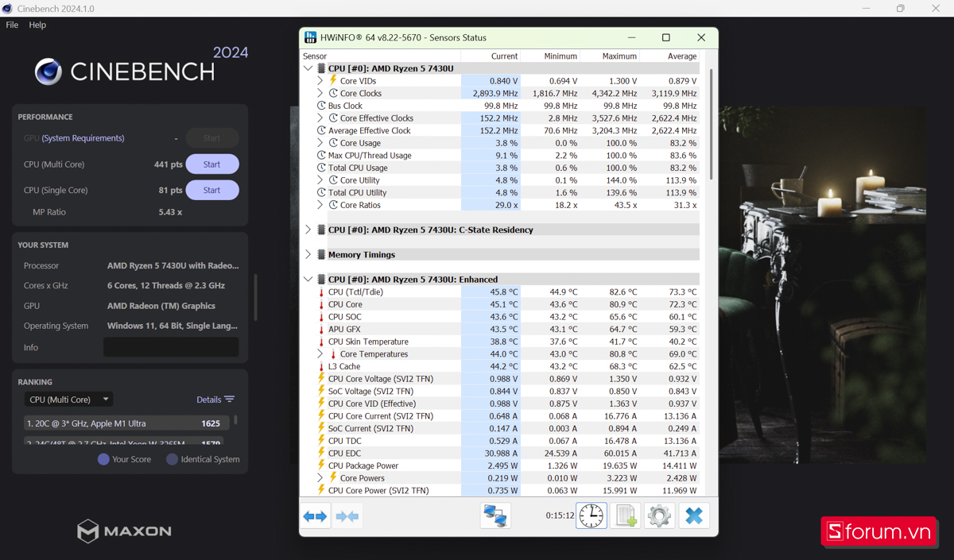Screen dimensions: 954x560
Task: Click the start logging file icon
Action: pos(626,516)
